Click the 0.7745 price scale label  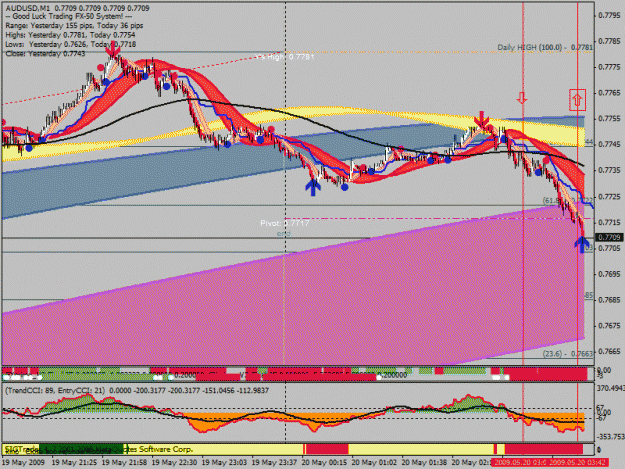pyautogui.click(x=609, y=144)
